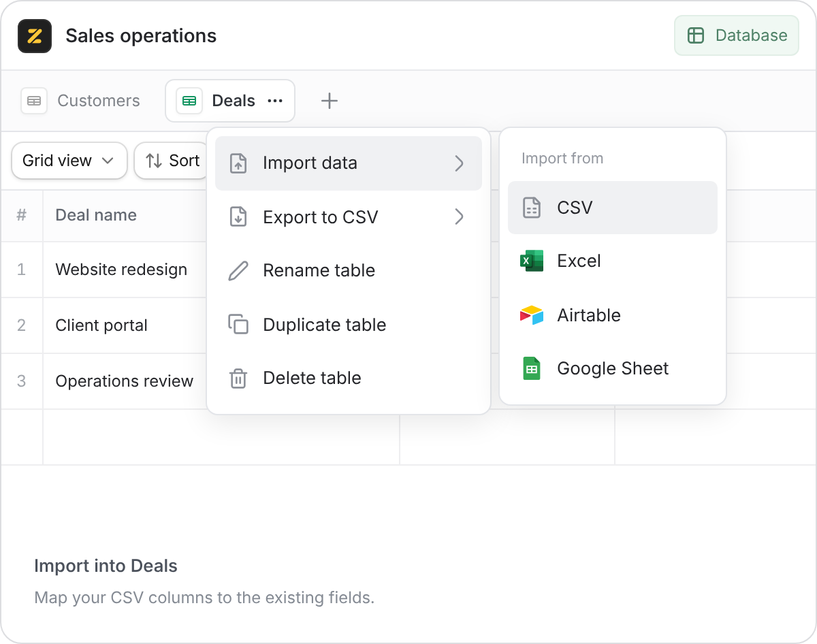The image size is (817, 644).
Task: Click the green Excel icon
Action: (x=532, y=261)
